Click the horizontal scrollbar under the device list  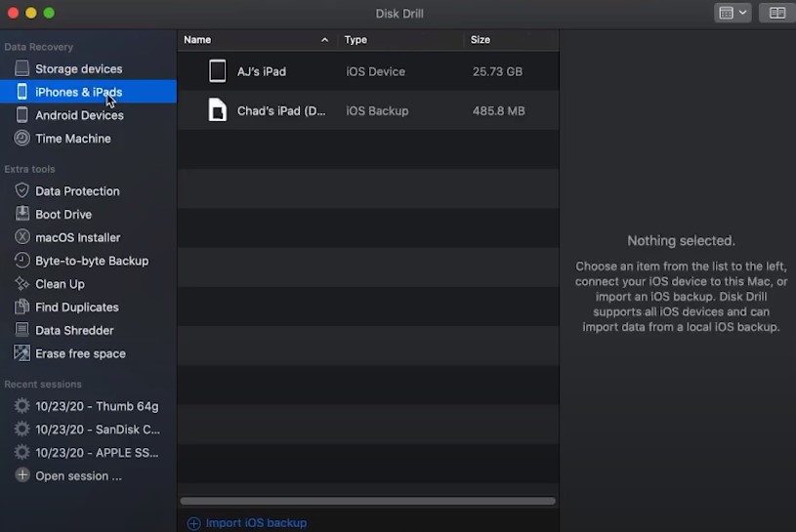pyautogui.click(x=367, y=501)
